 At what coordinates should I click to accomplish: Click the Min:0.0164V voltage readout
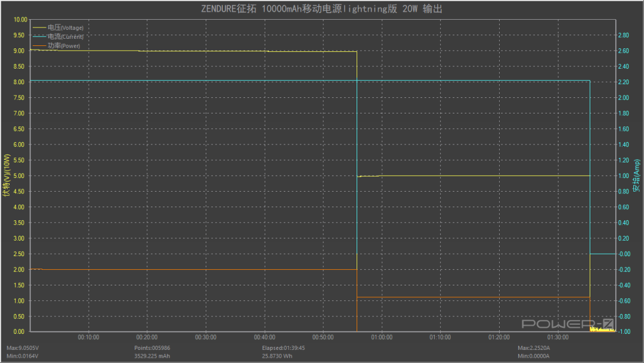pyautogui.click(x=23, y=356)
